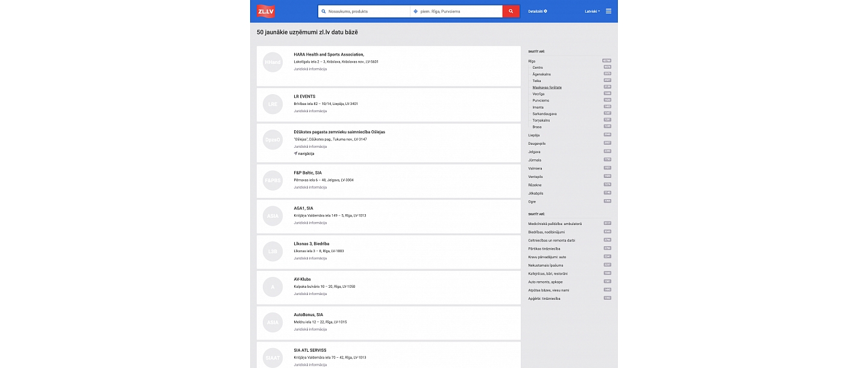
Task: Click the Detalizēti gear settings option
Action: [x=537, y=11]
